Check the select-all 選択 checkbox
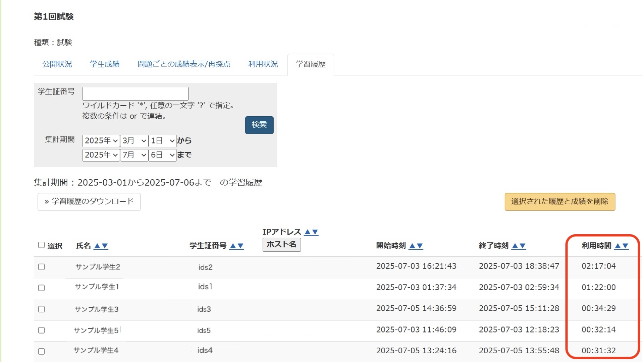This screenshot has height=362, width=644. click(x=41, y=245)
